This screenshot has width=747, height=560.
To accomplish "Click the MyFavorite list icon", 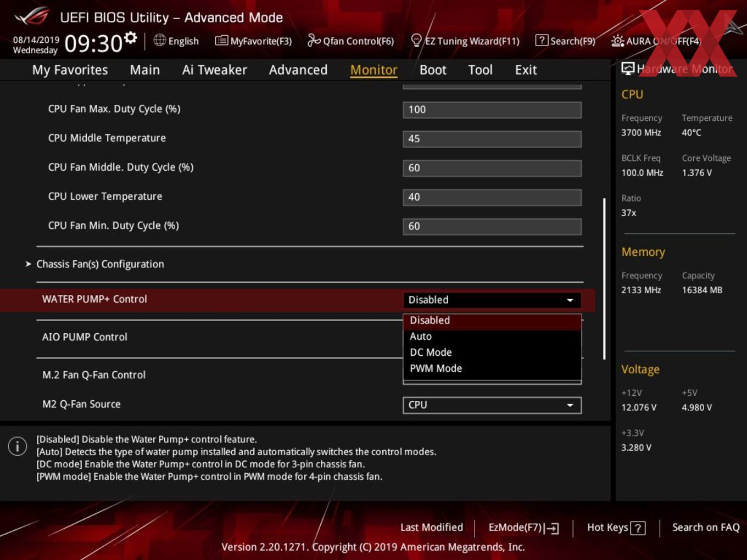I will 221,41.
